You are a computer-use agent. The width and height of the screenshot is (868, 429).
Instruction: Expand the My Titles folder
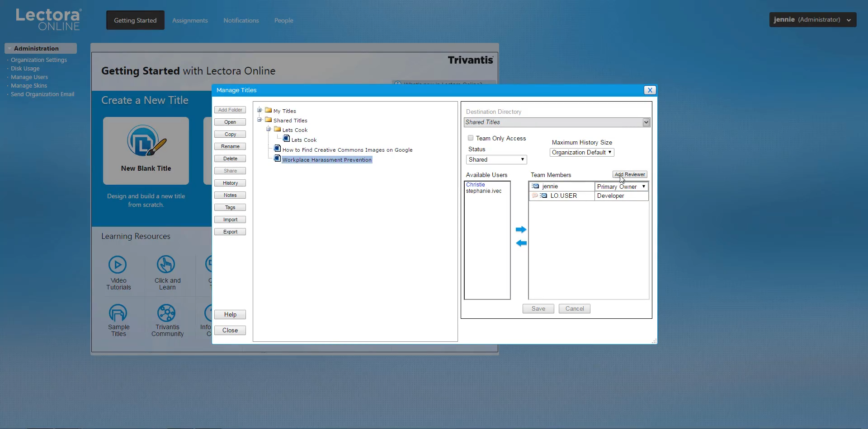(259, 110)
